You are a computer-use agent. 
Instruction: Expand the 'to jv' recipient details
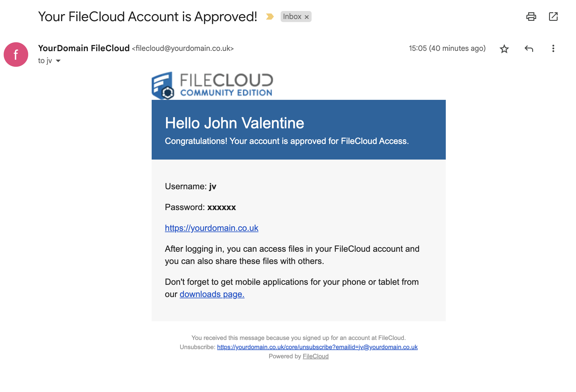point(45,61)
